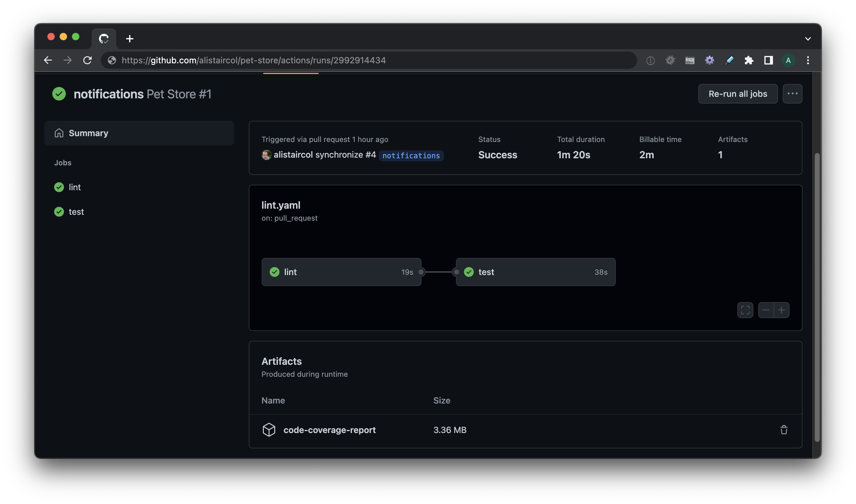Select Summary in the left sidebar
This screenshot has height=504, width=856.
[139, 133]
